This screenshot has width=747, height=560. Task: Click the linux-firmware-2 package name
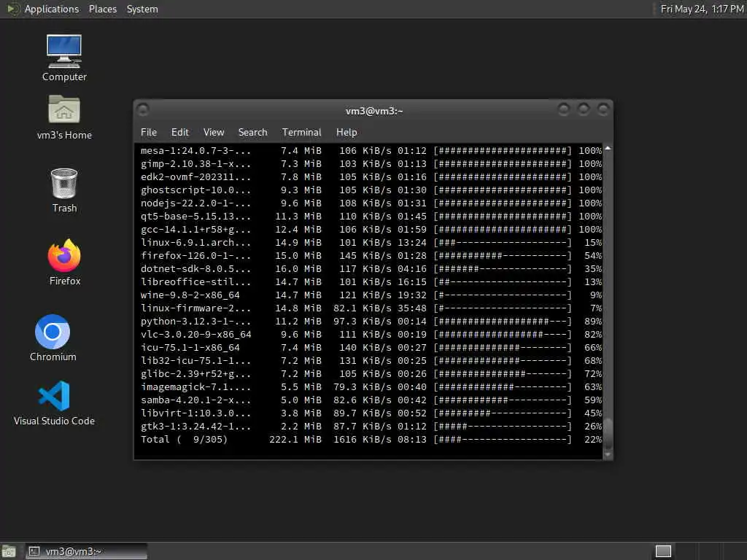196,308
